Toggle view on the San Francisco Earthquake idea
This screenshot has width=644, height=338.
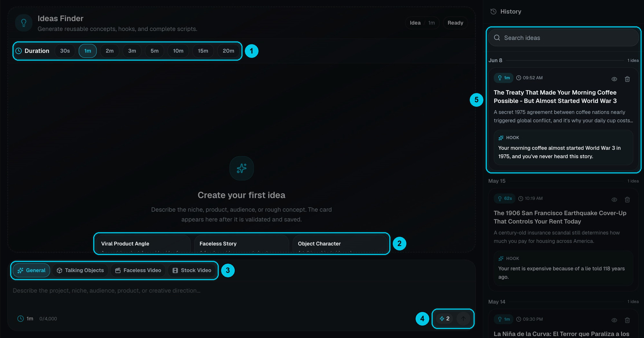tap(614, 200)
